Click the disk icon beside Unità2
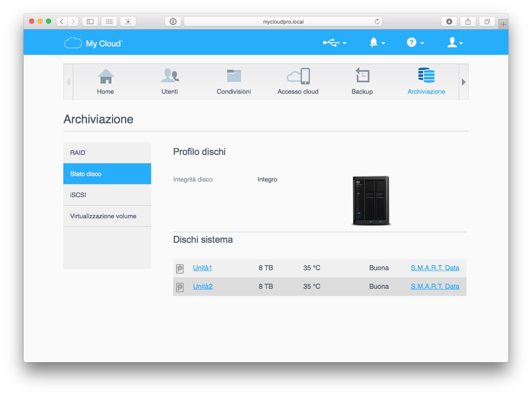532x396 pixels. 180,287
